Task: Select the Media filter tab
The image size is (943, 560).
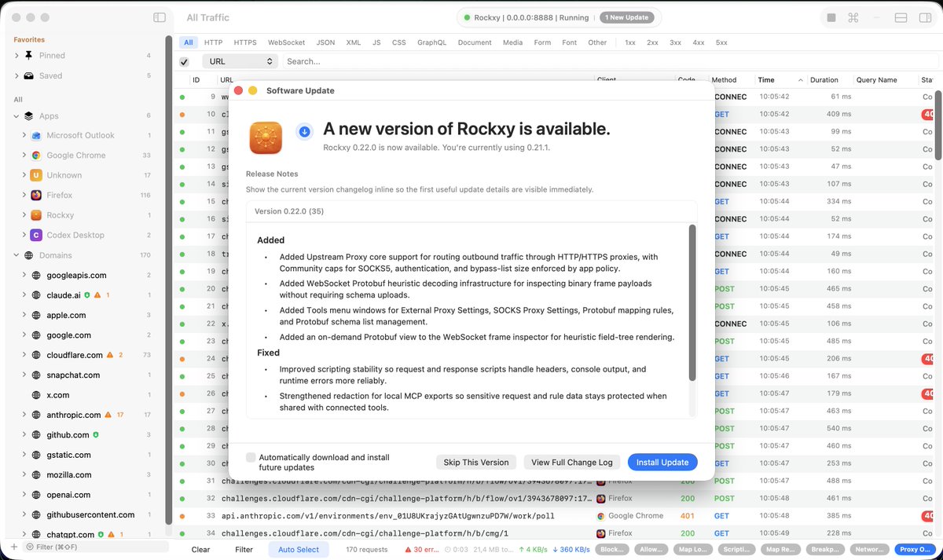Action: coord(512,42)
